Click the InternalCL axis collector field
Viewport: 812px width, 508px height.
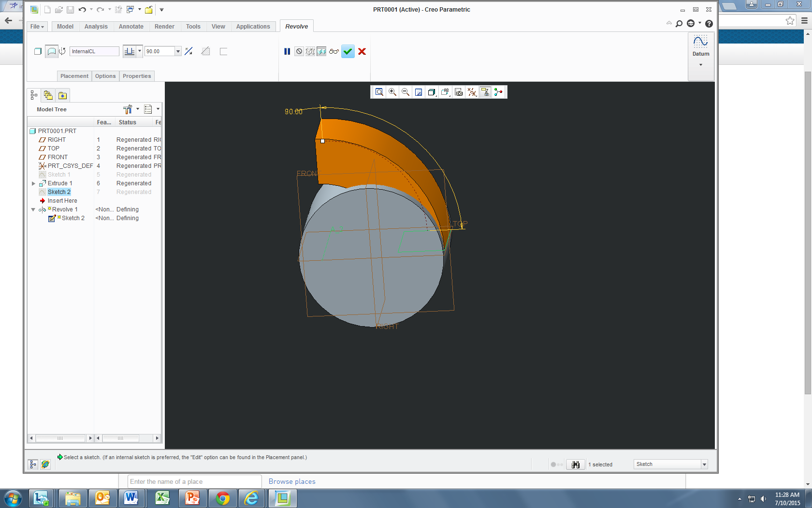pyautogui.click(x=94, y=51)
